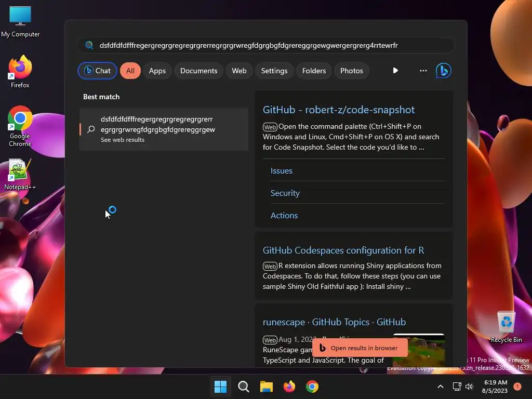Click the Bing icon in search panel

(x=443, y=71)
